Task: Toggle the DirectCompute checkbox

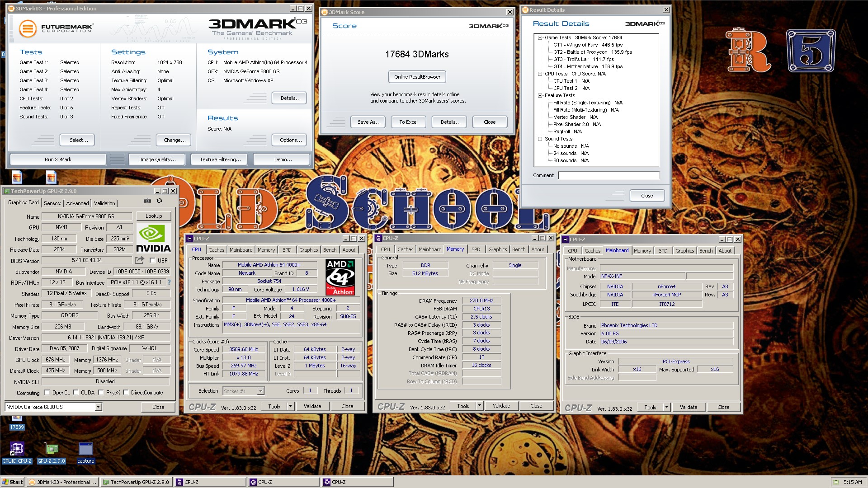Action: coord(126,393)
